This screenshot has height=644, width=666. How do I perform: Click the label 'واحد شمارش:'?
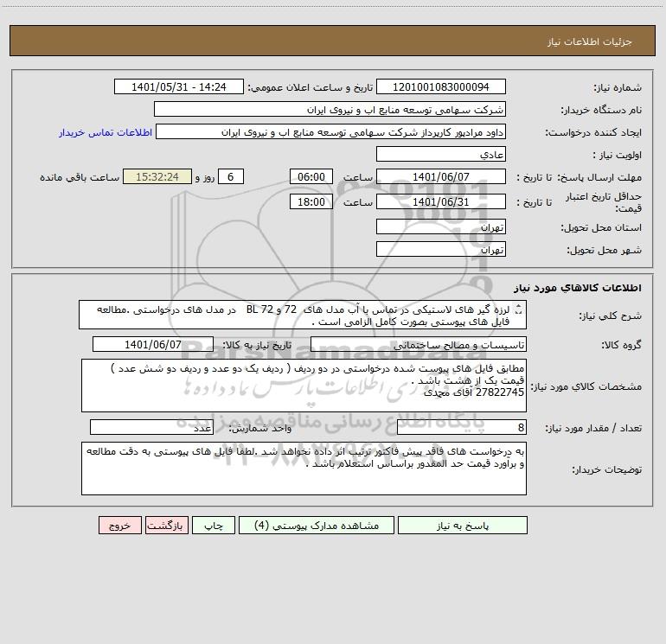tap(260, 429)
